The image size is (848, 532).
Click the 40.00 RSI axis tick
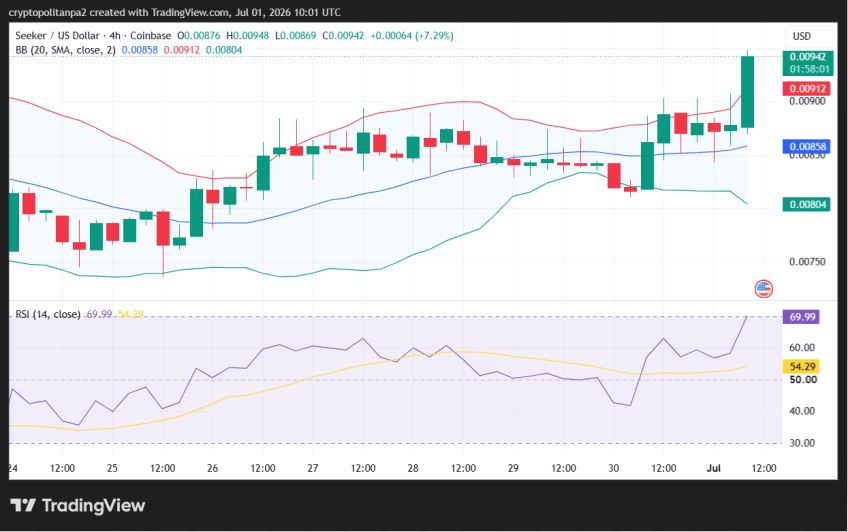tap(803, 411)
